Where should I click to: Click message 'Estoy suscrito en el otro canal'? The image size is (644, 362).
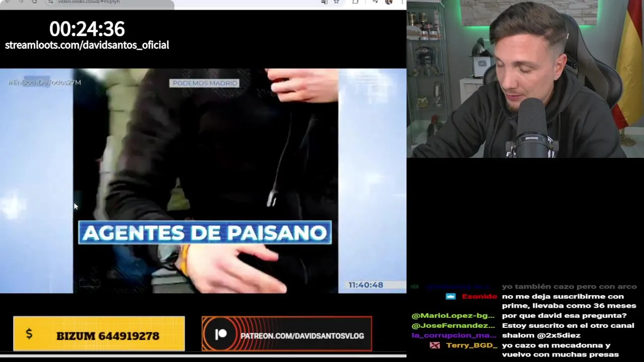click(x=568, y=325)
